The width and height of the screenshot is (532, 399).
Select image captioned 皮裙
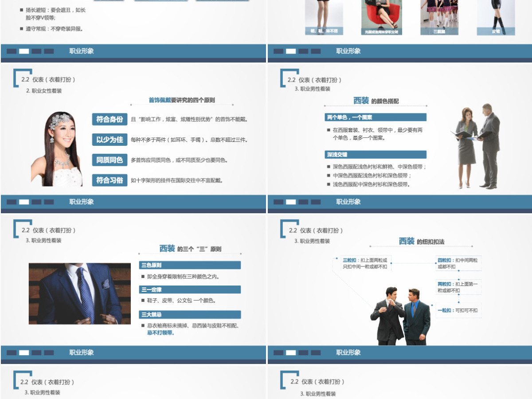tap(496, 17)
